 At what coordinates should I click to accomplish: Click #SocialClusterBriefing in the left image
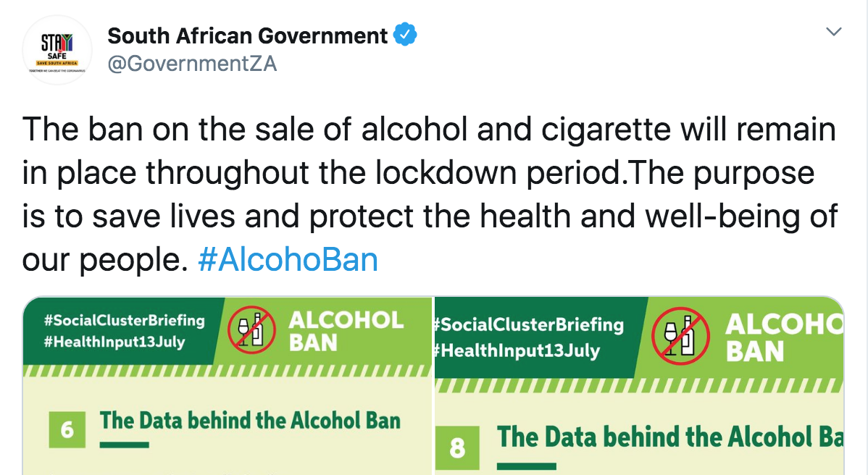(x=124, y=320)
